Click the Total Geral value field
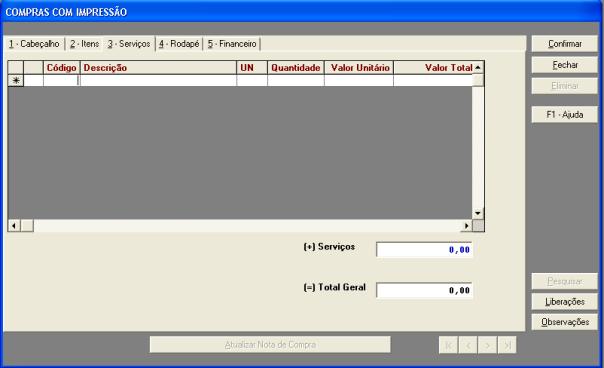 pos(424,291)
